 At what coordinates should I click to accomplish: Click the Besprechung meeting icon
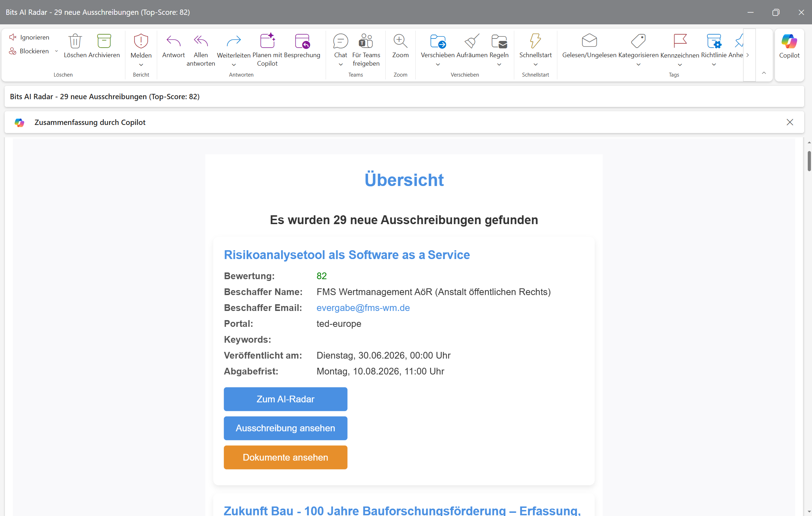pos(302,41)
